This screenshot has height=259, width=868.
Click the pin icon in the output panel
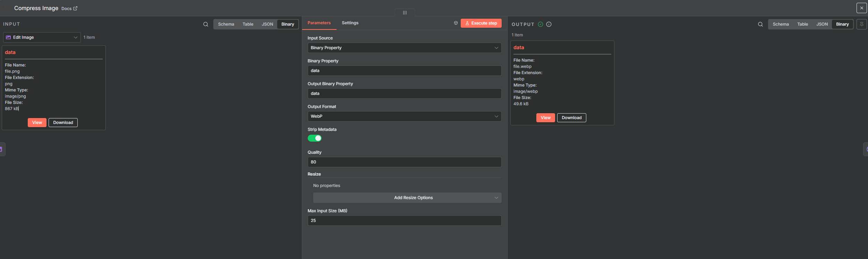pyautogui.click(x=862, y=24)
